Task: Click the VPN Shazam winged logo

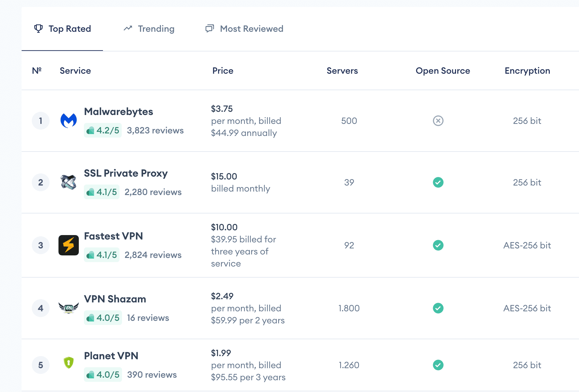Action: pyautogui.click(x=69, y=308)
